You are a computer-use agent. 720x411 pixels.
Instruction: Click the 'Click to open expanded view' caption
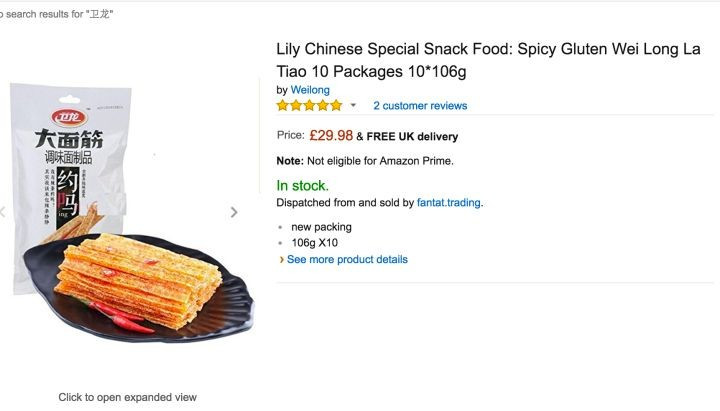pyautogui.click(x=127, y=397)
